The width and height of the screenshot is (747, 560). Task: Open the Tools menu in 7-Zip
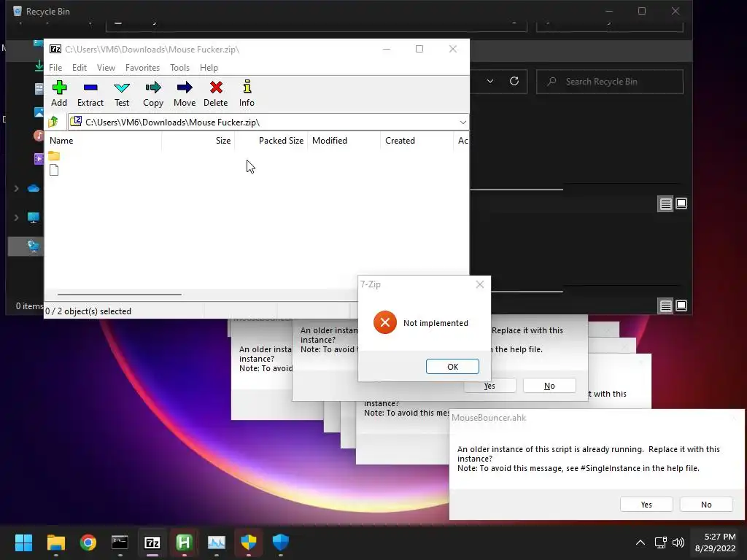tap(179, 68)
